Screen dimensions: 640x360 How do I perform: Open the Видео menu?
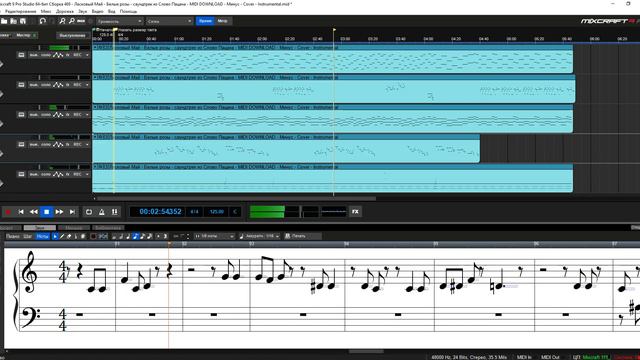tap(98, 11)
